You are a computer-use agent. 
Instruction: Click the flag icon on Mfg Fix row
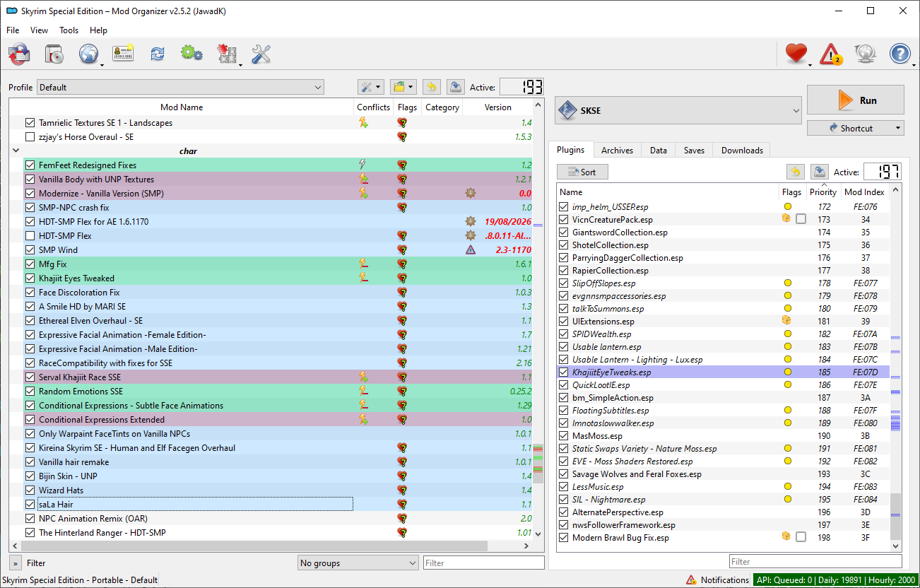point(402,264)
